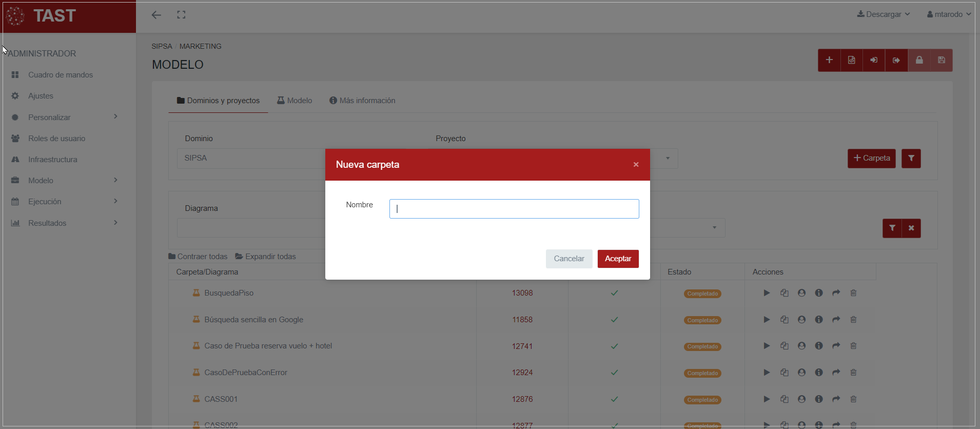Switch to the Modelo tab
Image resolution: width=980 pixels, height=429 pixels.
(x=295, y=101)
